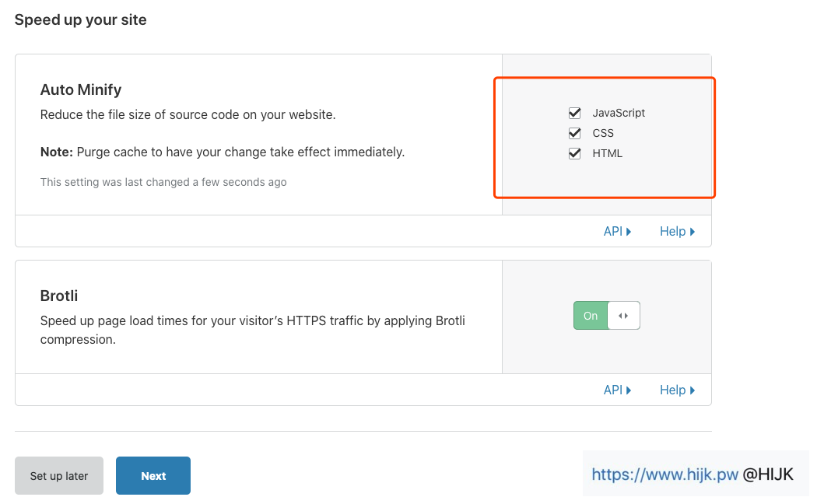Click the Set up later button
This screenshot has height=504, width=817.
click(x=59, y=476)
